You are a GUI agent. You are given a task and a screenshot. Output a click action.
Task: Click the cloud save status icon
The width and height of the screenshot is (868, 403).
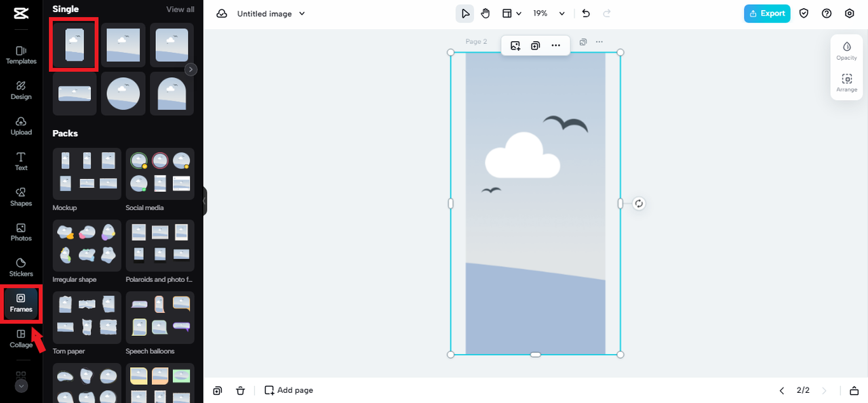point(222,14)
